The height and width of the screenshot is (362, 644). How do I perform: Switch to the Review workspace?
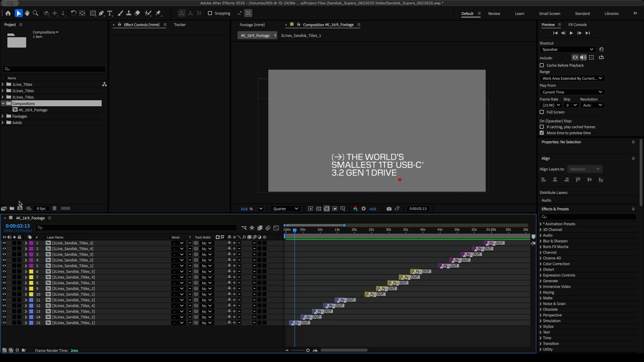tap(494, 14)
